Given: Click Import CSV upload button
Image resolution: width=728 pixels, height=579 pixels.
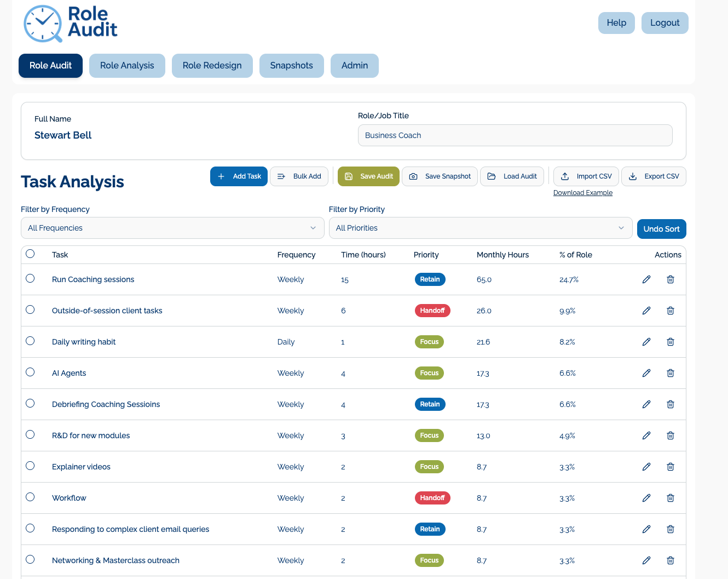Looking at the screenshot, I should tap(586, 176).
